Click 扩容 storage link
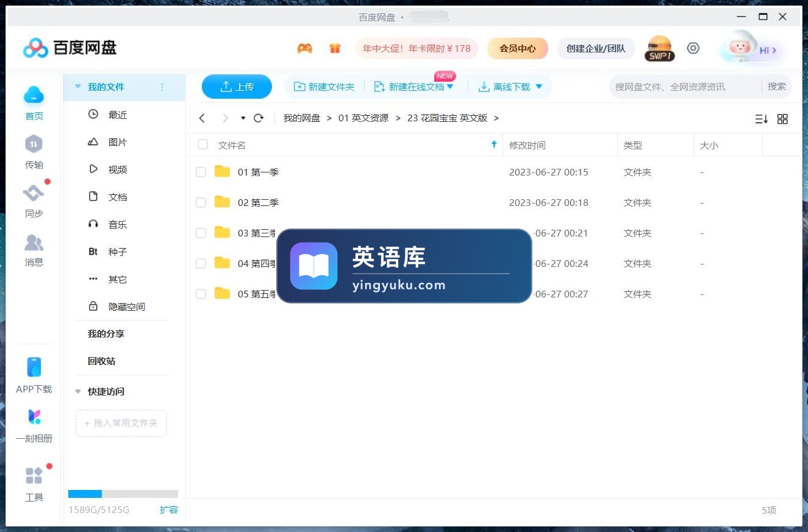808x532 pixels. [x=169, y=509]
